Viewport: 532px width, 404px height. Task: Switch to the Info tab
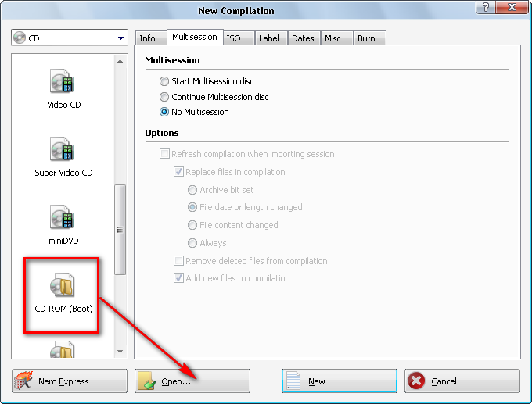click(x=151, y=38)
